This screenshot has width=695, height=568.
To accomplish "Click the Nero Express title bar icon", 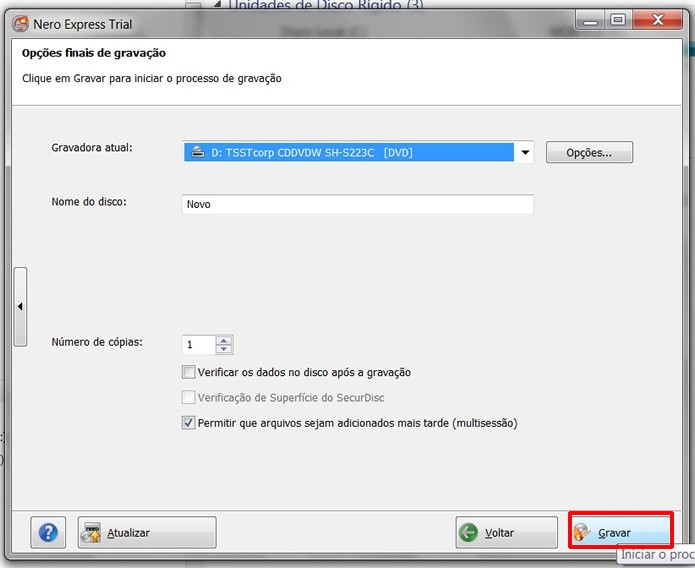I will [20, 24].
